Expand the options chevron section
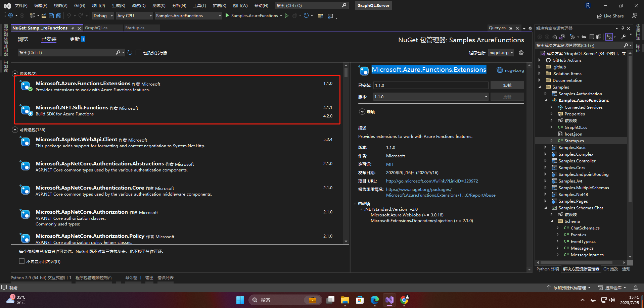Image resolution: width=644 pixels, height=308 pixels. (362, 111)
